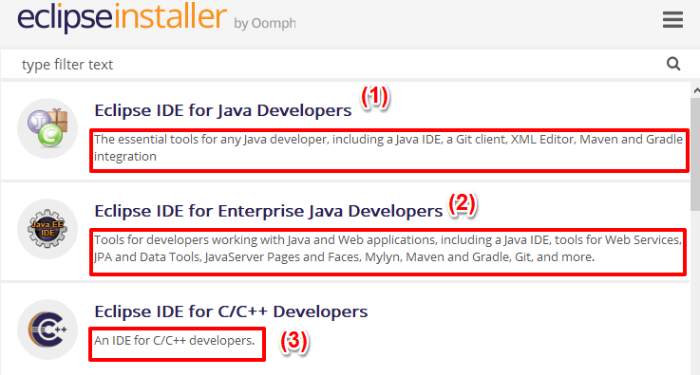The image size is (700, 375).
Task: Click 'An IDE for C/C++ developers.' text
Action: [174, 341]
